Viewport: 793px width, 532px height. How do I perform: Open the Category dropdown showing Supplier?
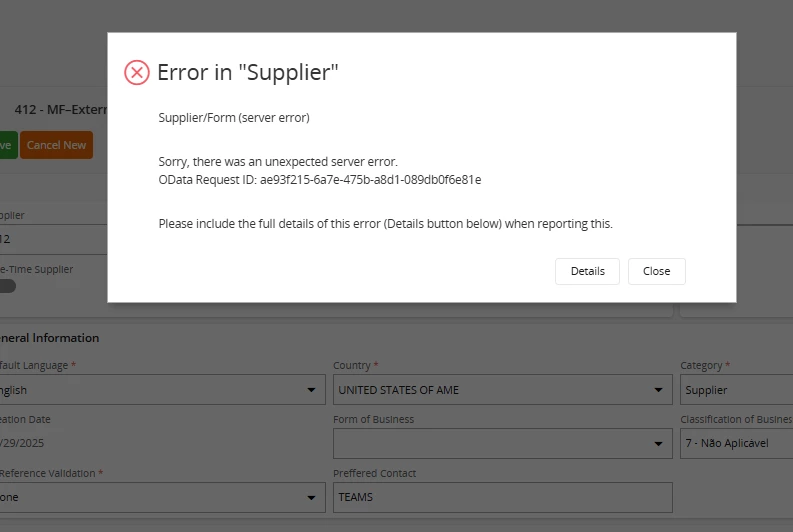tap(736, 390)
